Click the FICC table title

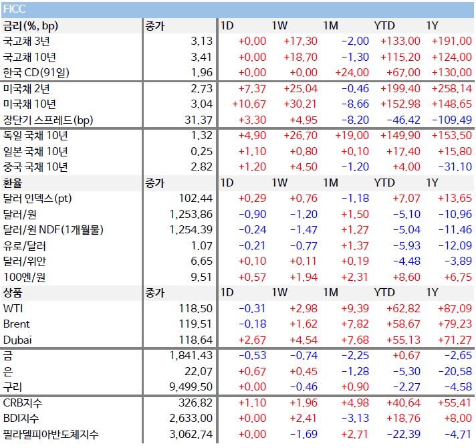tap(14, 9)
